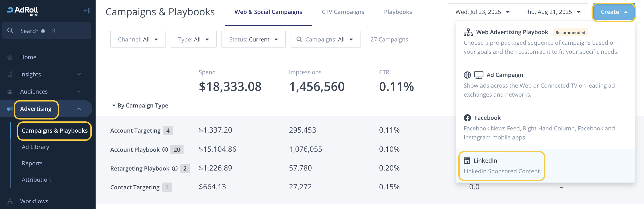Image resolution: width=644 pixels, height=209 pixels.
Task: Open Ad Library in the sidebar
Action: 36,147
